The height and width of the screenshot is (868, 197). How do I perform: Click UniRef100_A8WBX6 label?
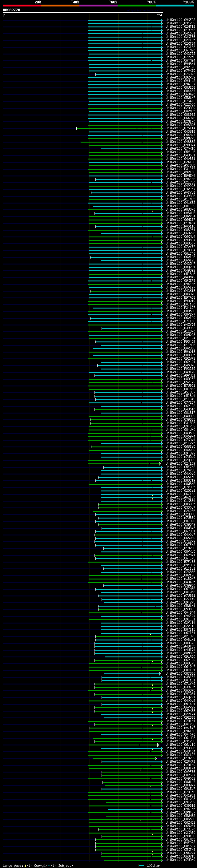coord(180,210)
